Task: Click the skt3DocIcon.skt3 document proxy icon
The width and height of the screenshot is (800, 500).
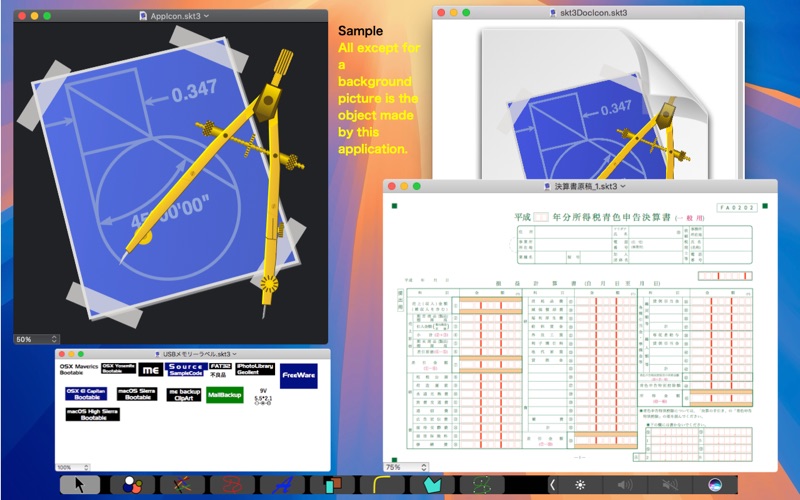Action: coord(554,13)
